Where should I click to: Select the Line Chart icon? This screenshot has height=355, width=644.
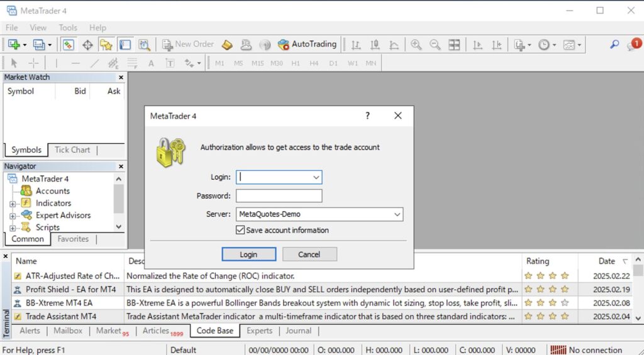pos(394,45)
